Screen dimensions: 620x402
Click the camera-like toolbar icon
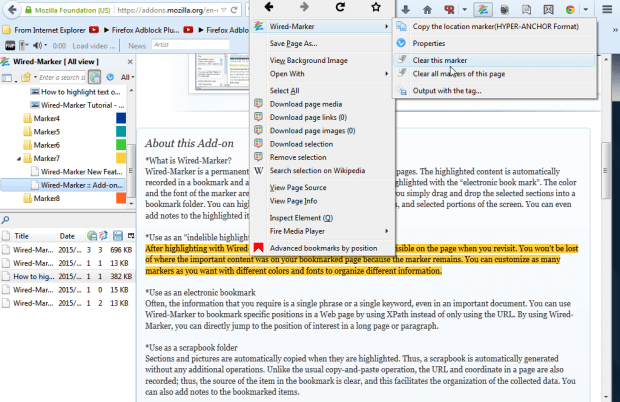[x=504, y=9]
